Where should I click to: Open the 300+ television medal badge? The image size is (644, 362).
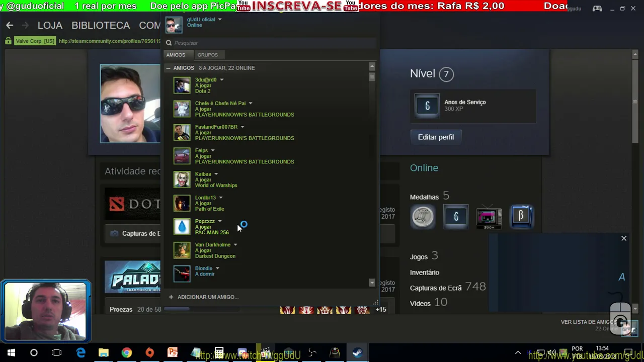[x=489, y=217]
